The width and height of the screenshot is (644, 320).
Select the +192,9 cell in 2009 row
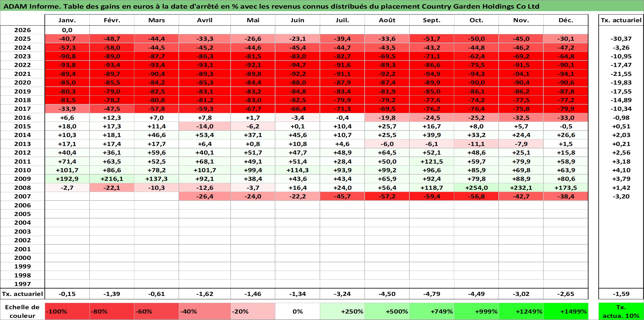tap(67, 179)
